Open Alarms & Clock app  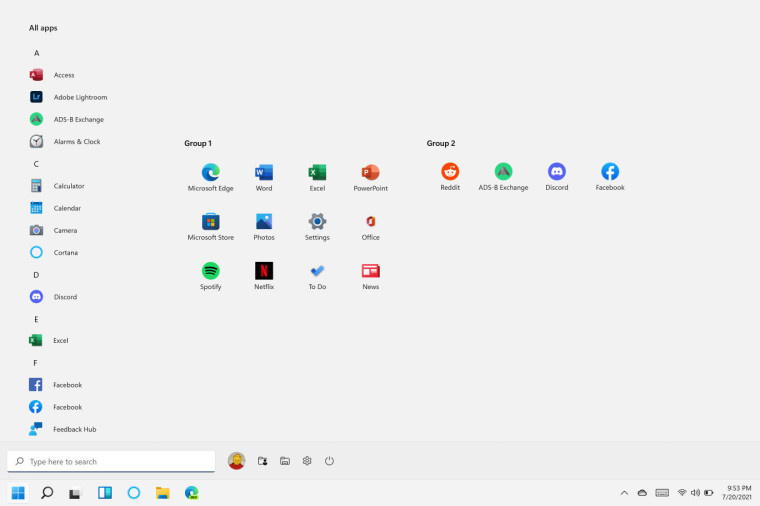click(x=65, y=142)
